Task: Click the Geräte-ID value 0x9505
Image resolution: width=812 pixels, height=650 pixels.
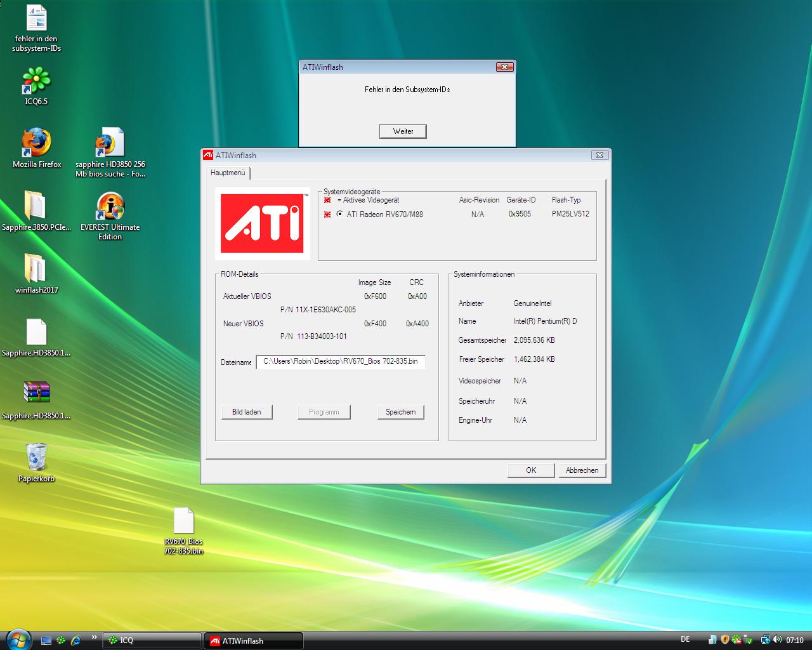Action: point(520,214)
